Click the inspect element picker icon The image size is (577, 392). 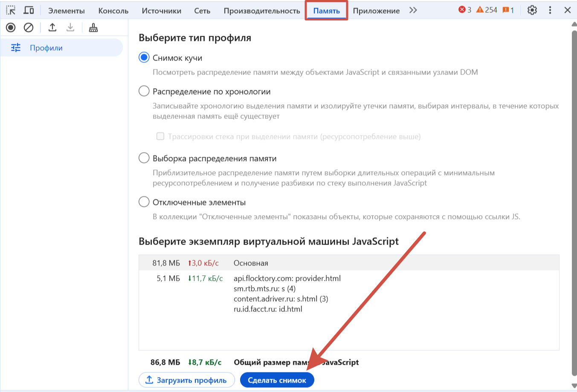click(11, 10)
